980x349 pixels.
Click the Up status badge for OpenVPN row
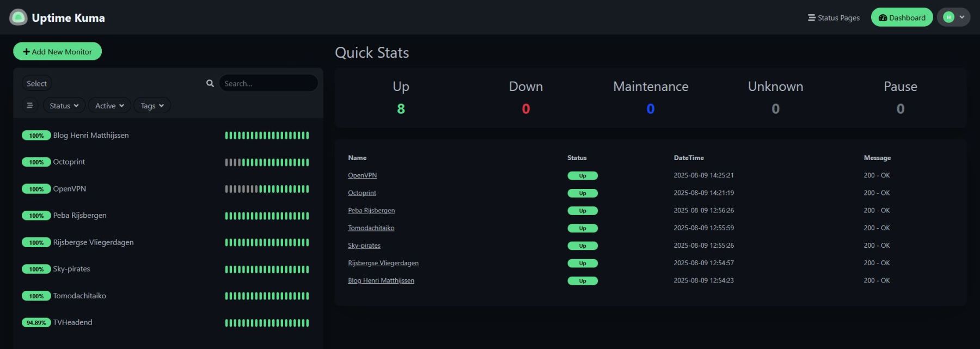click(x=582, y=176)
